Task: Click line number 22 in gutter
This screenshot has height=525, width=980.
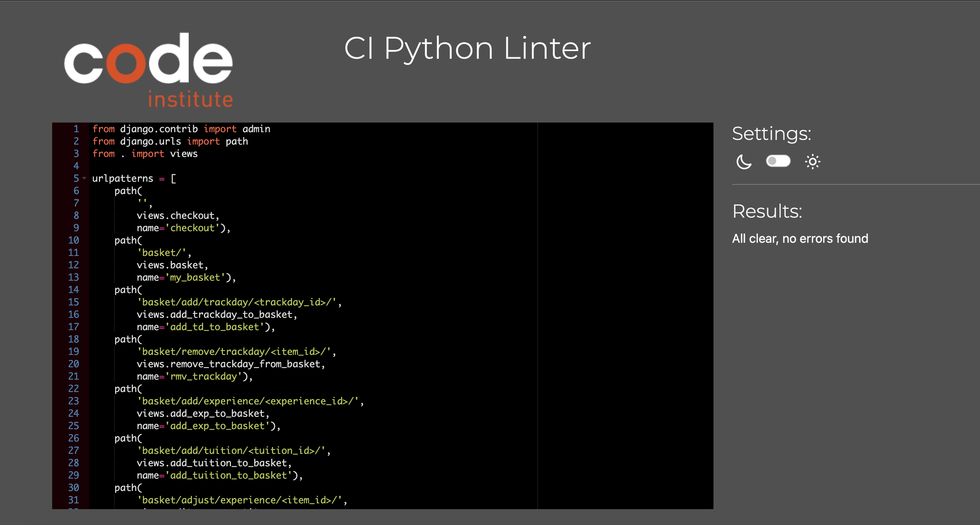Action: pyautogui.click(x=73, y=389)
